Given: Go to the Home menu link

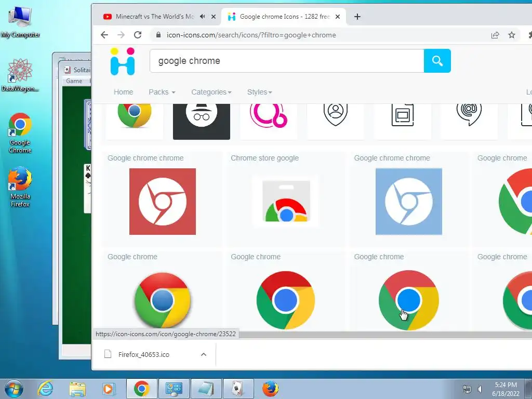Looking at the screenshot, I should click(124, 92).
